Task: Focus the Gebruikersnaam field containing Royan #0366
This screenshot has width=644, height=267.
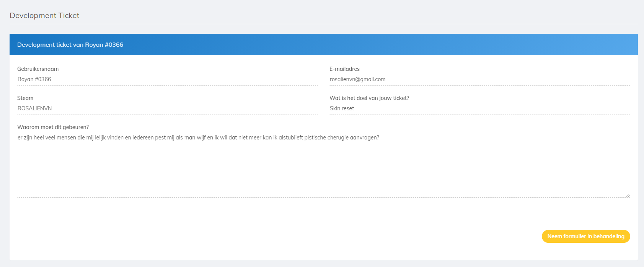Action: pyautogui.click(x=167, y=79)
